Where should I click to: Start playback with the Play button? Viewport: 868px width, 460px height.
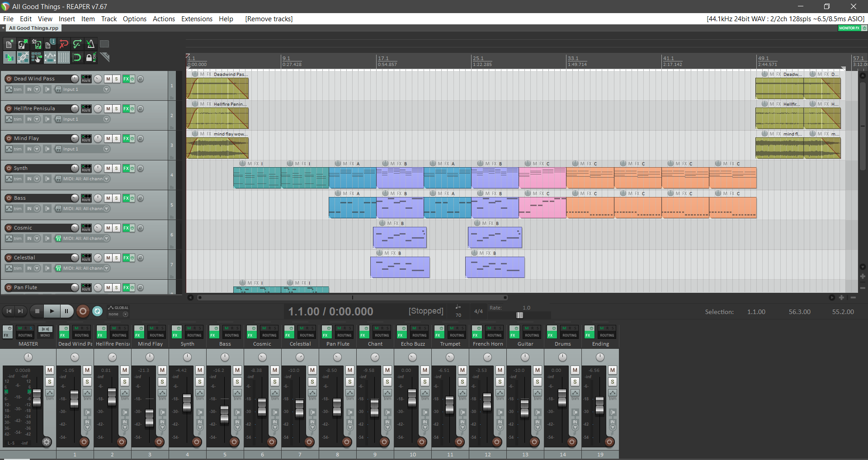52,311
